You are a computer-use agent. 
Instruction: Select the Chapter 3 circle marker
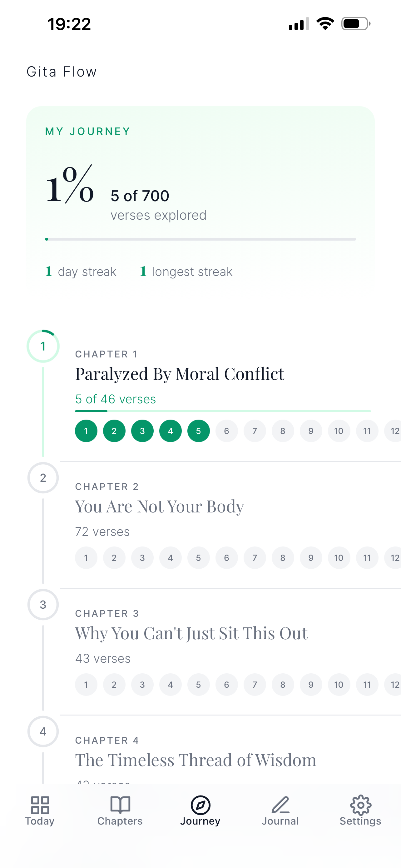click(x=43, y=605)
